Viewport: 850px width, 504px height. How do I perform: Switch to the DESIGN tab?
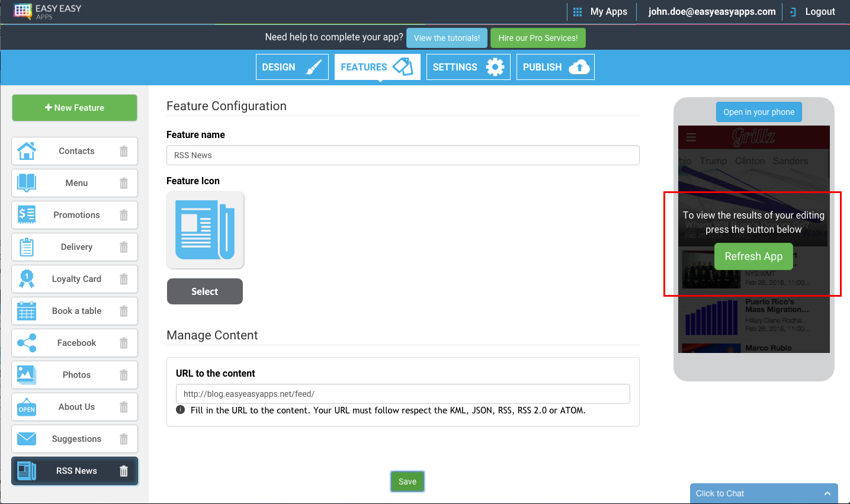tap(291, 66)
